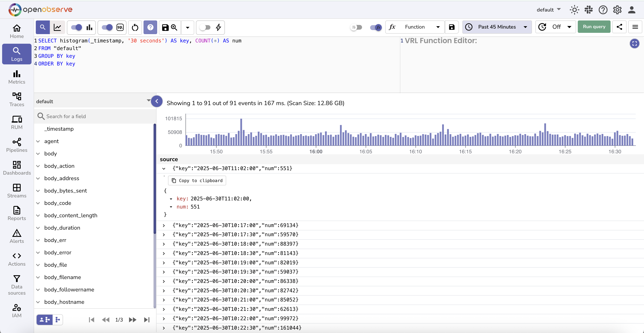Focus the Search for a field box
Screen dimensions: 644x333
point(95,116)
